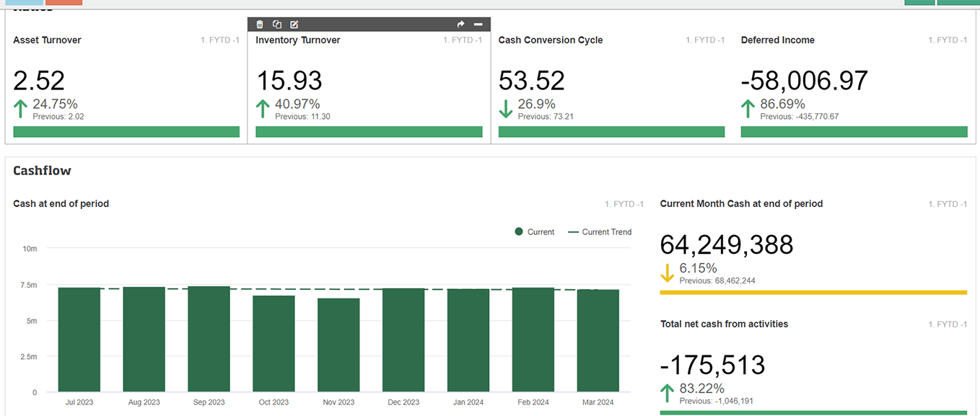
Task: Open the FYTD period filter on Asset Turnover
Action: point(220,40)
